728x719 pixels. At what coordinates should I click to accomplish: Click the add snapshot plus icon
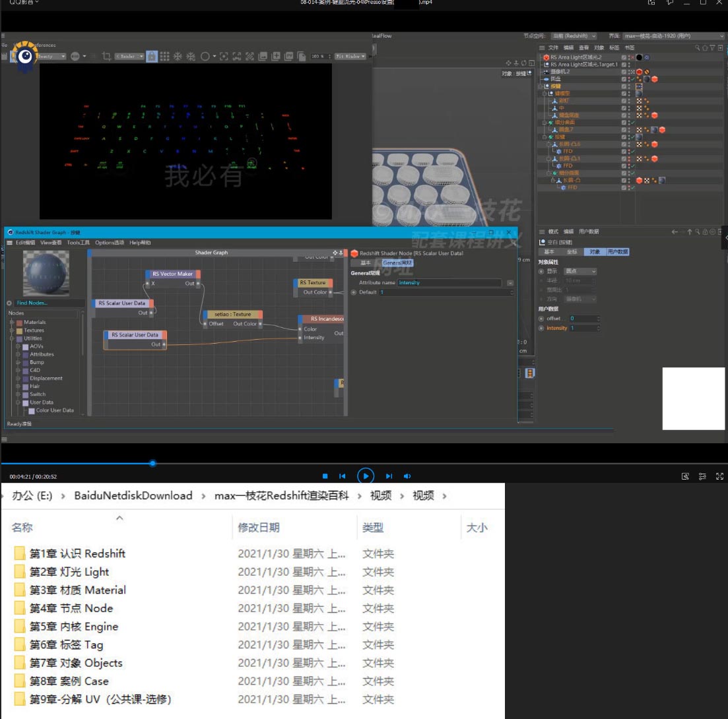click(x=276, y=56)
